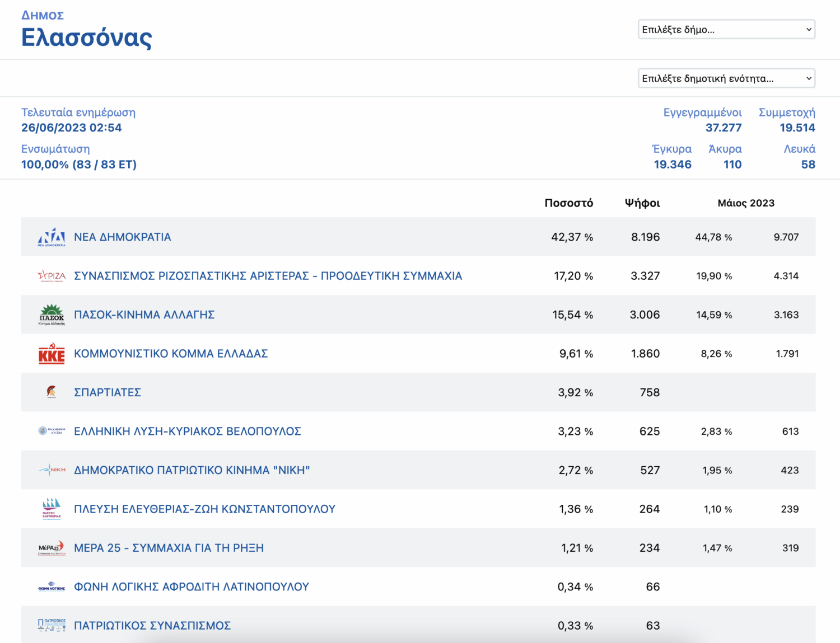Click the Λευκά label
The height and width of the screenshot is (643, 840).
(x=799, y=149)
